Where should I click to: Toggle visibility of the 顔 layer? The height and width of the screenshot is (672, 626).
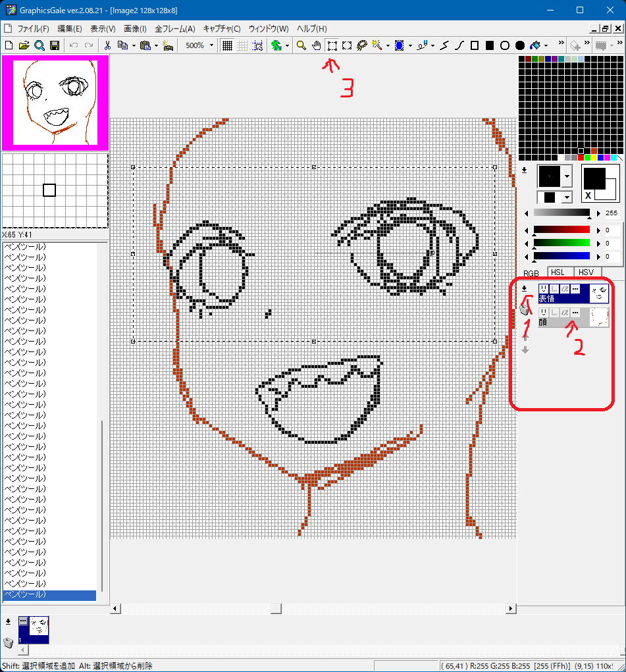pyautogui.click(x=544, y=312)
